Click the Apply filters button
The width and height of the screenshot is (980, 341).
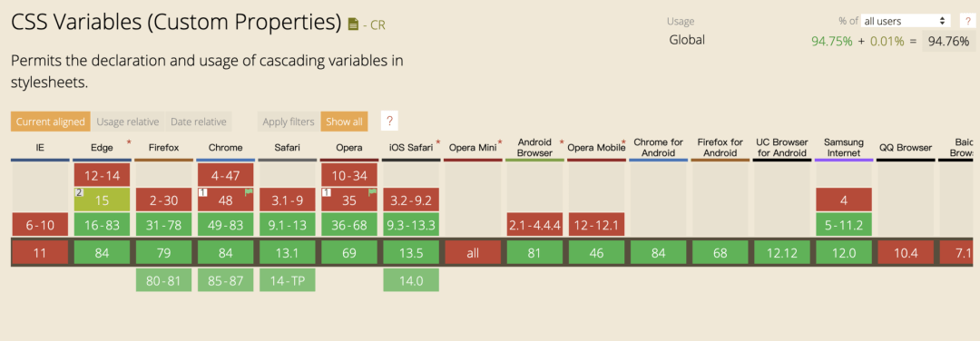(x=289, y=122)
